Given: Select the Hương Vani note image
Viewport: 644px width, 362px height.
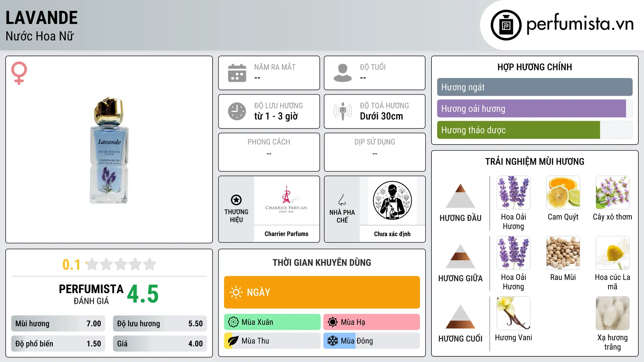Looking at the screenshot, I should coord(514,313).
